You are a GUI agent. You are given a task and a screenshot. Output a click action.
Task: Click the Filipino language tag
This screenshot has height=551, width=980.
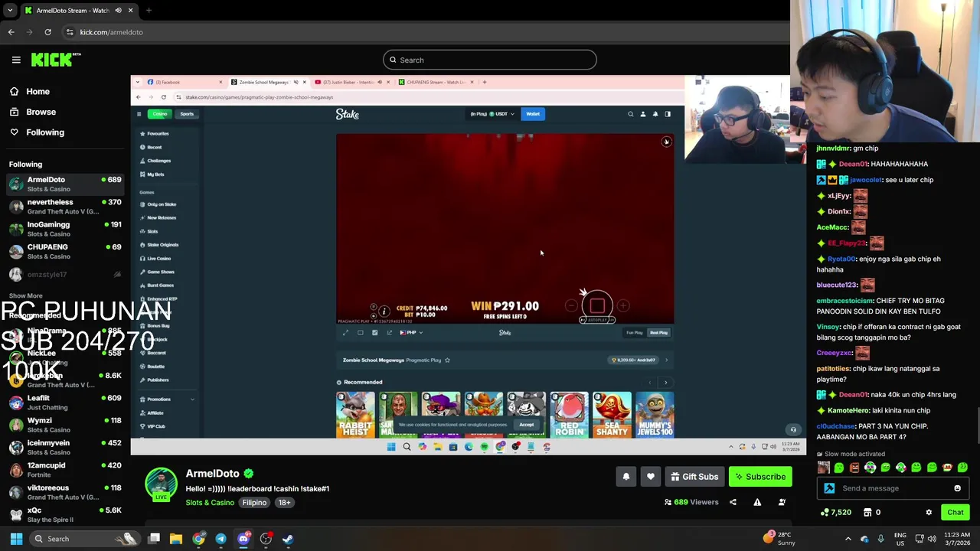pos(254,503)
